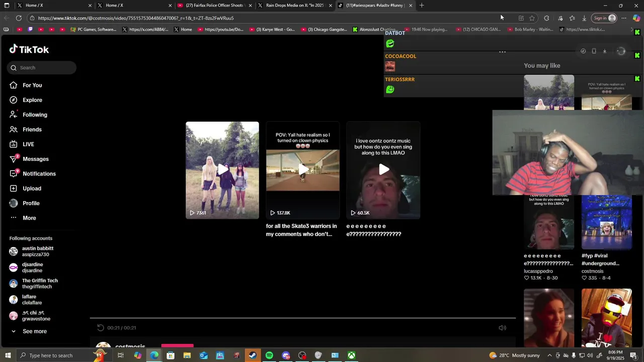Screen dimensions: 644x362
Task: Open browser Settings and more menu
Action: click(x=624, y=18)
